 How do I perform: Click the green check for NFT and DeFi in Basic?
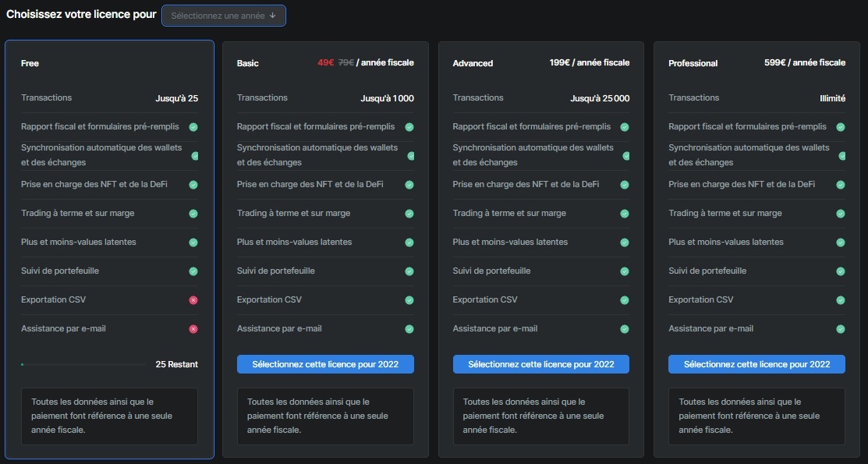pos(409,185)
